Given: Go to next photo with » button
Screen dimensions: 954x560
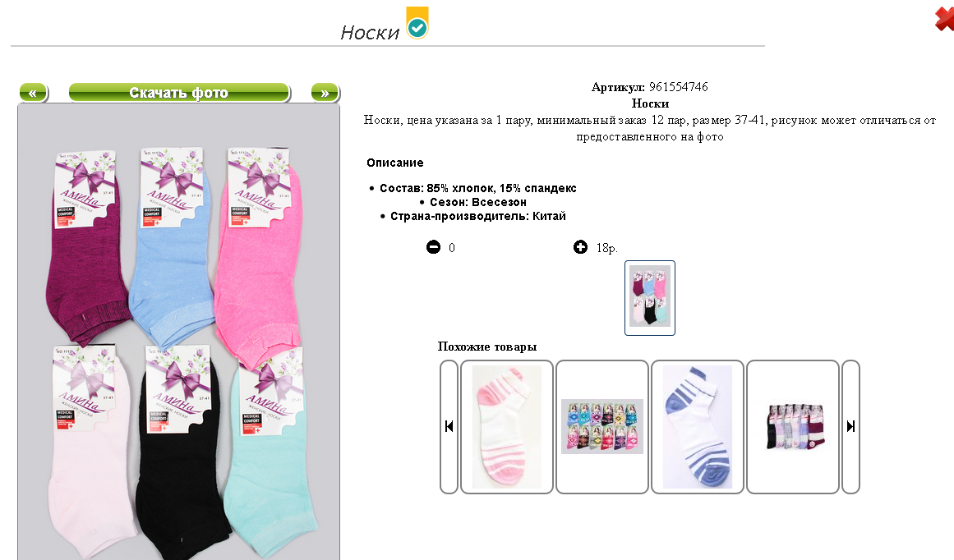Looking at the screenshot, I should pos(325,93).
